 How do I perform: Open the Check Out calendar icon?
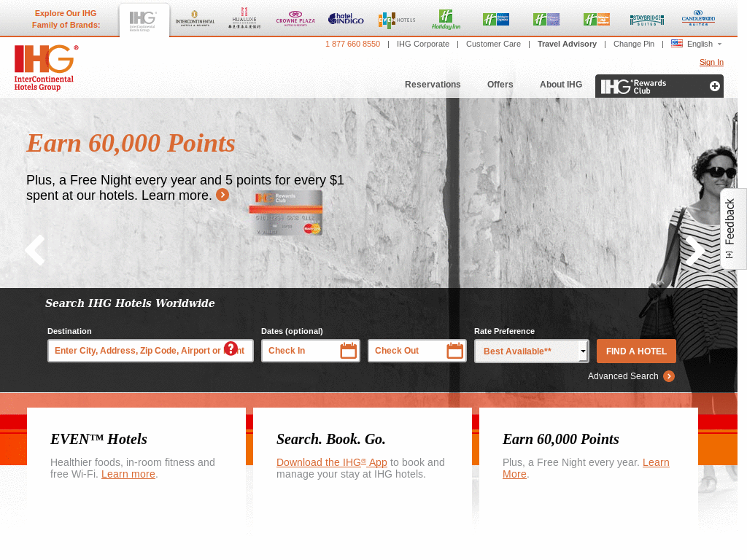pyautogui.click(x=455, y=351)
